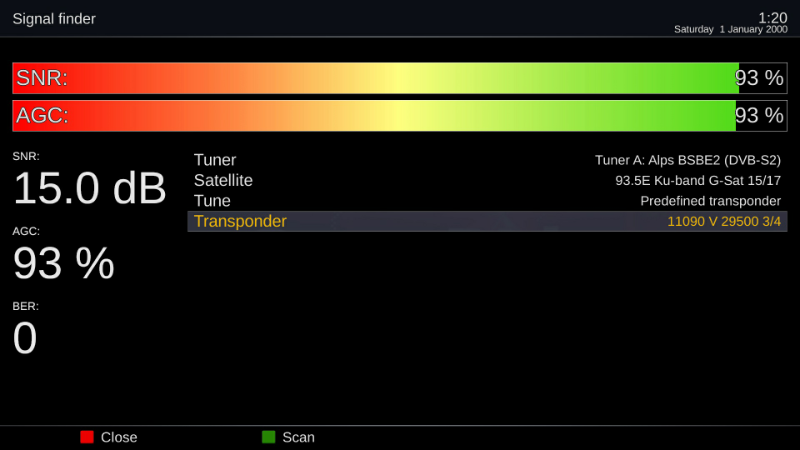Click the 1:20 clock display

tap(772, 17)
